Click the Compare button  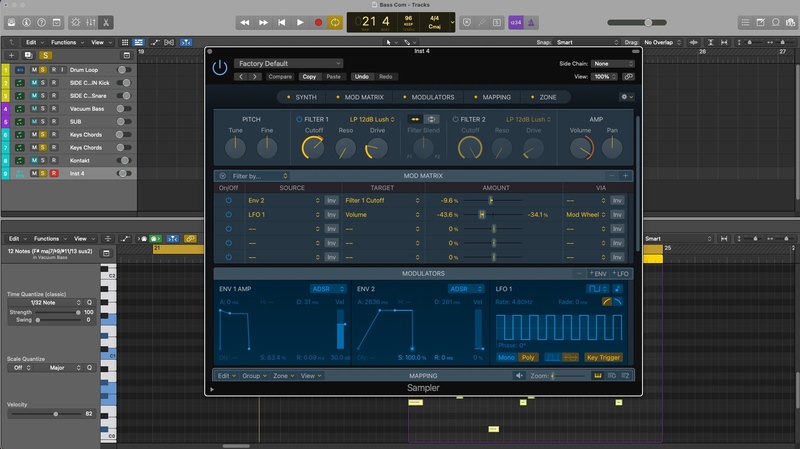tap(280, 76)
